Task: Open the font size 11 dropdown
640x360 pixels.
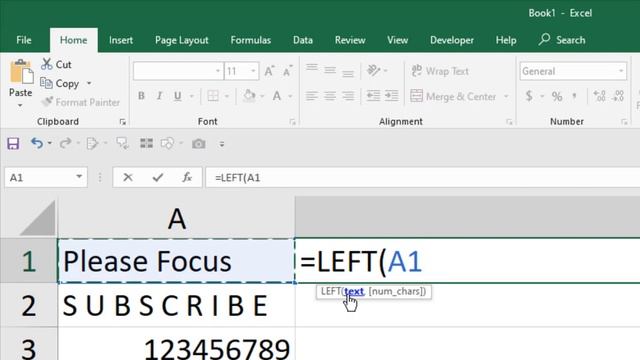Action: [253, 71]
